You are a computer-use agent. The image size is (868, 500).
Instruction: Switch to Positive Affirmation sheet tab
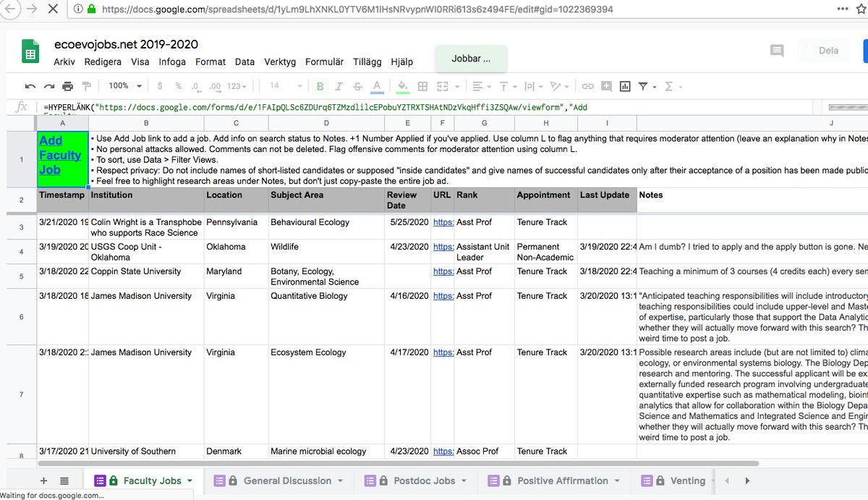pyautogui.click(x=555, y=480)
